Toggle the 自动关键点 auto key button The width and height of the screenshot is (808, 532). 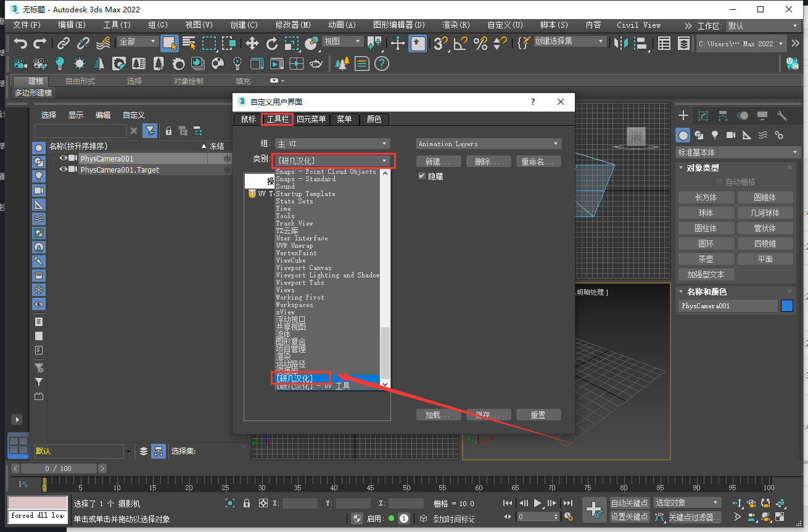(630, 503)
